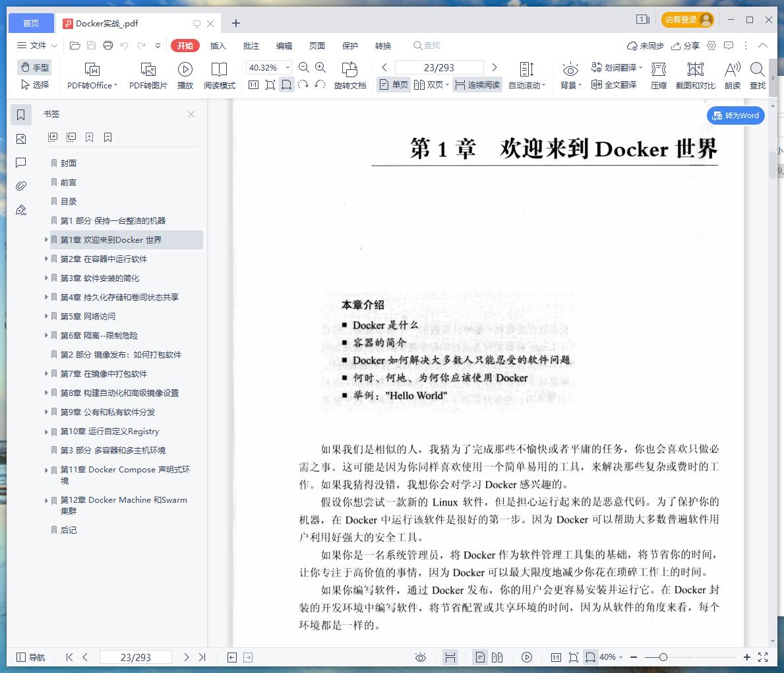Click 未同步 sync status

coord(646,46)
